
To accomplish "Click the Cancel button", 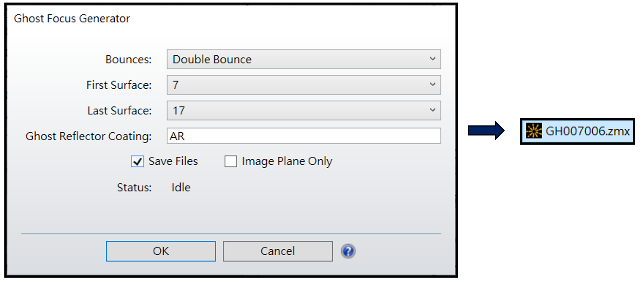I will (x=278, y=251).
